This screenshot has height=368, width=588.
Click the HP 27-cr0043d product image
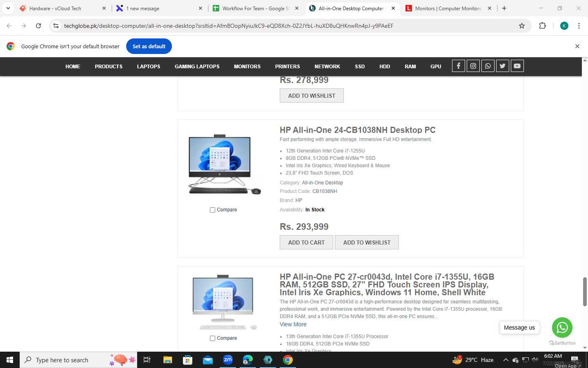pos(223,303)
